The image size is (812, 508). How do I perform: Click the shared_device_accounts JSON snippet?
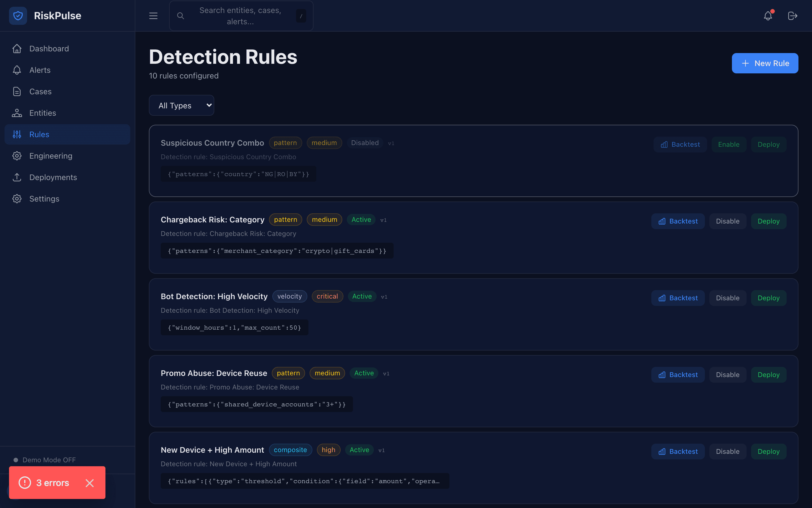(x=257, y=404)
